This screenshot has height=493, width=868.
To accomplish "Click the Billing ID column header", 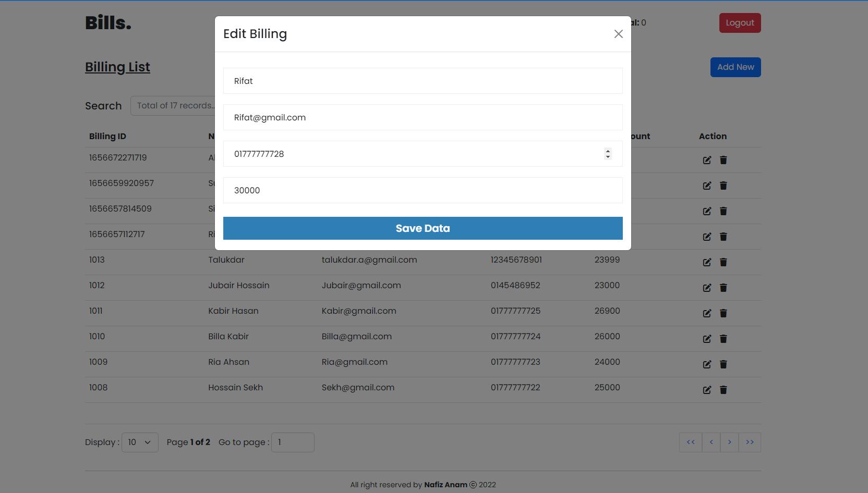I will (107, 136).
